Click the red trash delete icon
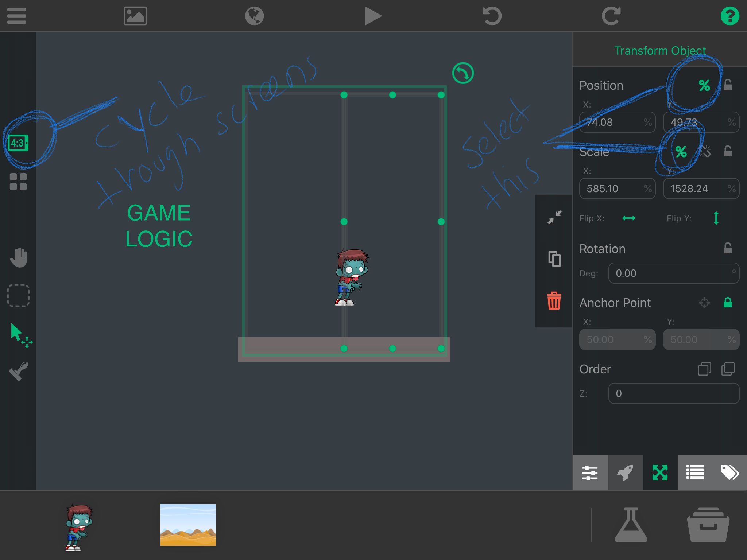747x560 pixels. tap(554, 301)
